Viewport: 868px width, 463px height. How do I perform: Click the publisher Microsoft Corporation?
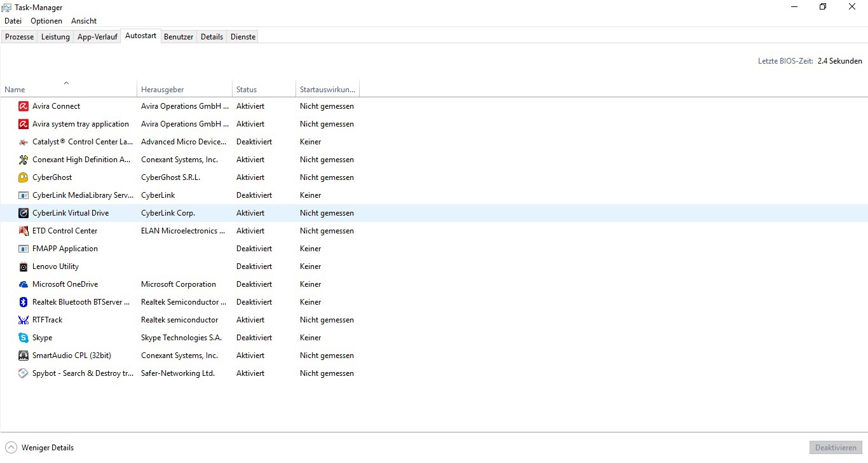point(179,284)
